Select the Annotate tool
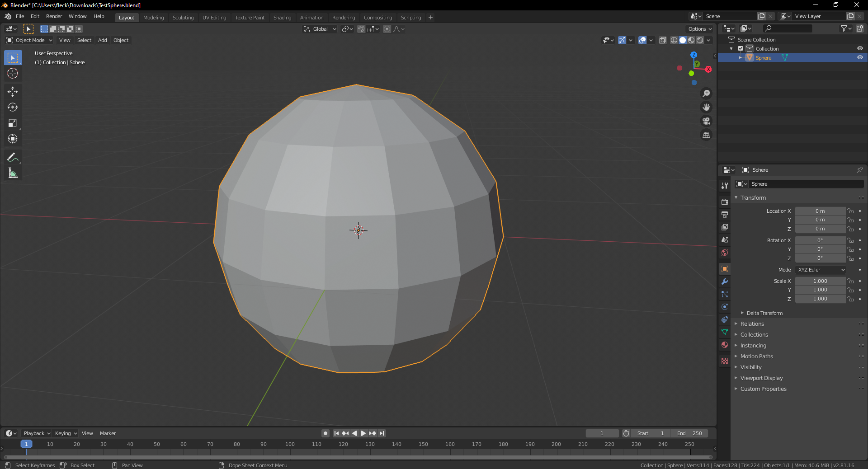Screen dimensions: 868x469 point(13,157)
